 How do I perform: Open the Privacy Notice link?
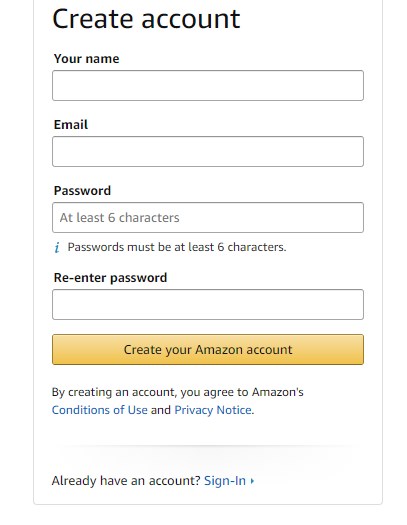[x=213, y=410]
